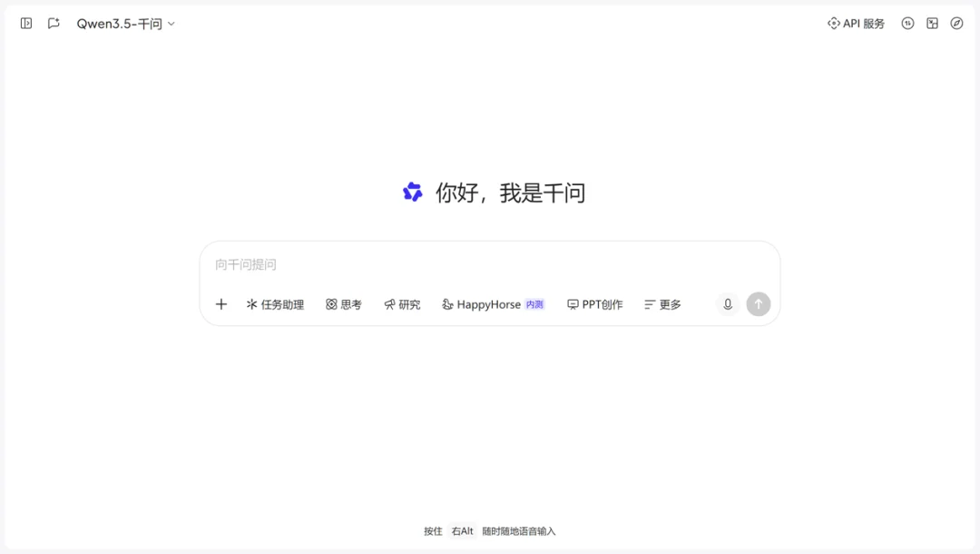This screenshot has width=980, height=554.
Task: Click the purple Qwen logo beside the greeting
Action: tap(413, 192)
